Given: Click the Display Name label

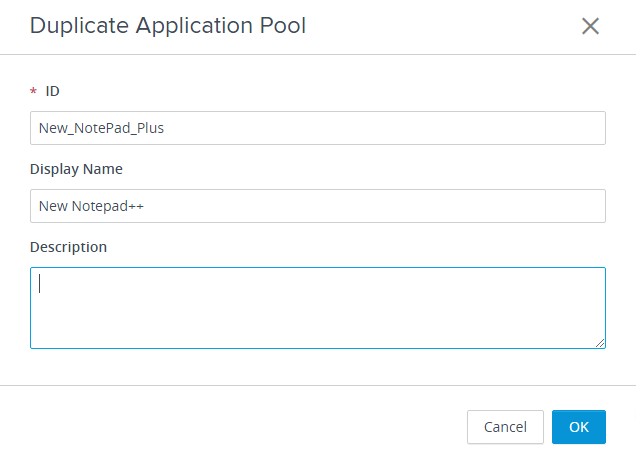Looking at the screenshot, I should pos(76,169).
